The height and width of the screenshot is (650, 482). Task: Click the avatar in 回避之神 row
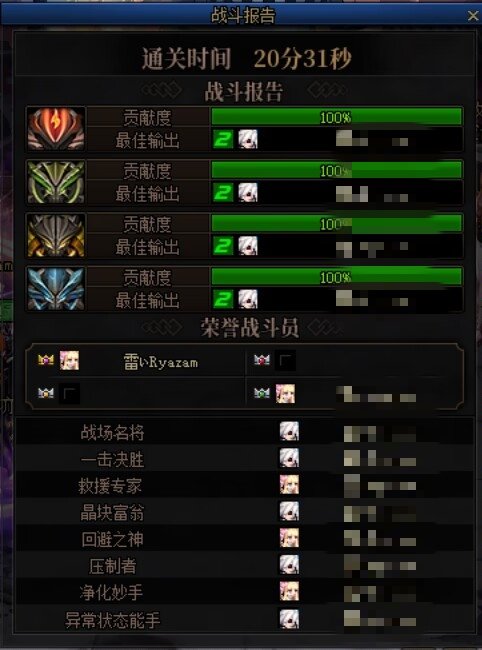[289, 538]
